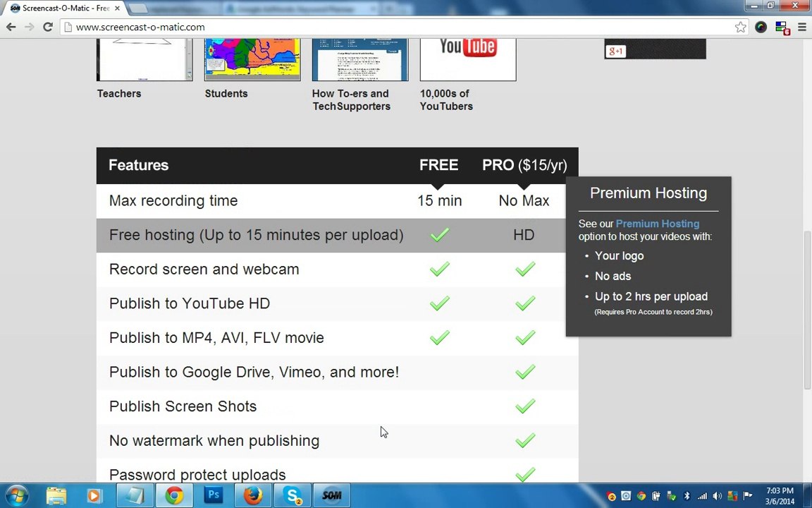Follow the Premium Hosting link

tap(657, 224)
